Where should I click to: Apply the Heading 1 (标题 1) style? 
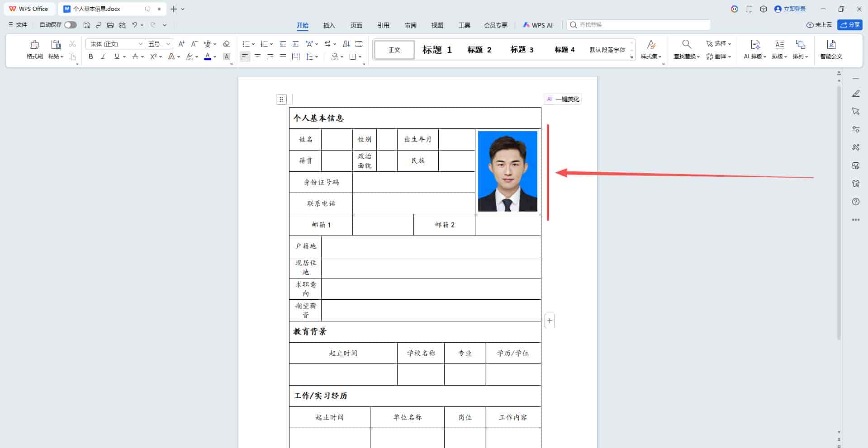point(437,50)
